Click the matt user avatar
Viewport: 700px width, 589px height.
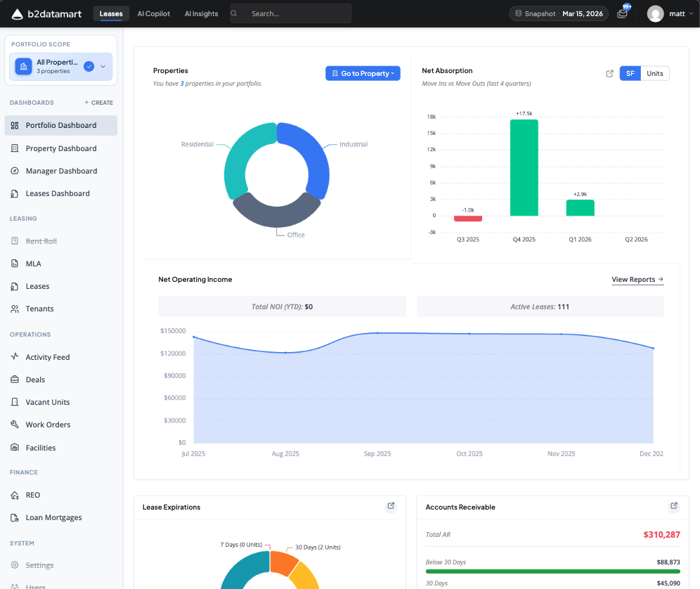655,14
